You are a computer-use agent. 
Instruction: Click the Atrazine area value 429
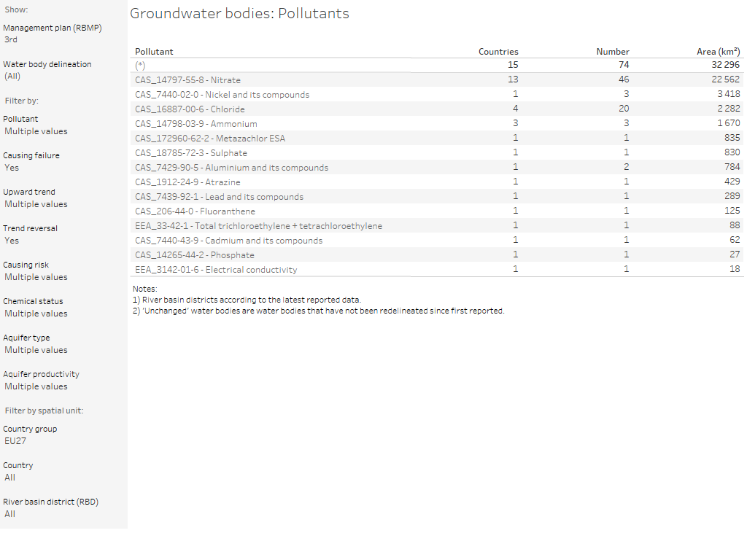click(732, 182)
